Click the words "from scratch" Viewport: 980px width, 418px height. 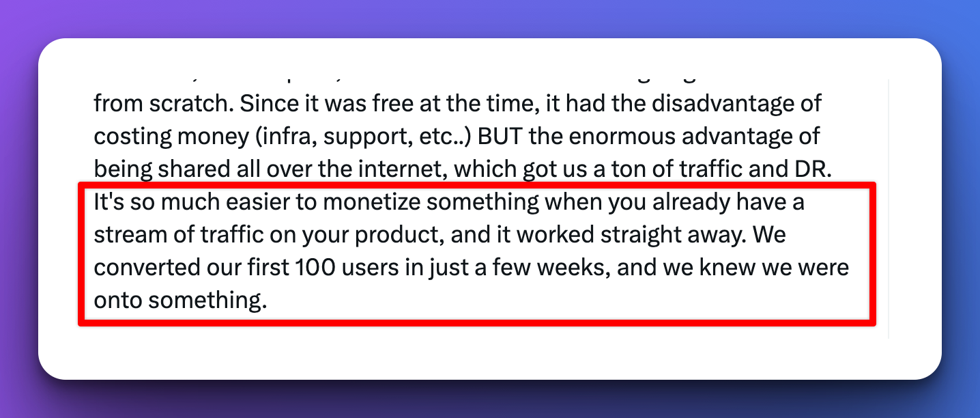pyautogui.click(x=156, y=104)
